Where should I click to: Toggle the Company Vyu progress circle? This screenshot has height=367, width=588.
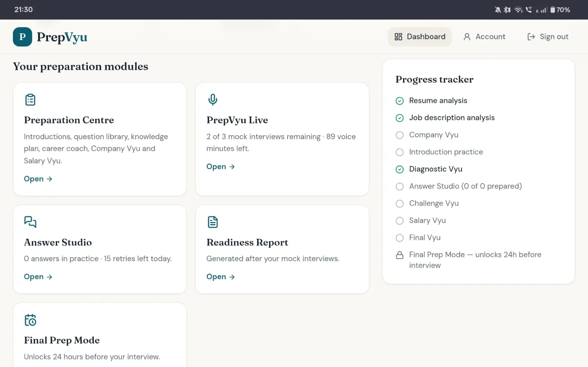pyautogui.click(x=399, y=135)
